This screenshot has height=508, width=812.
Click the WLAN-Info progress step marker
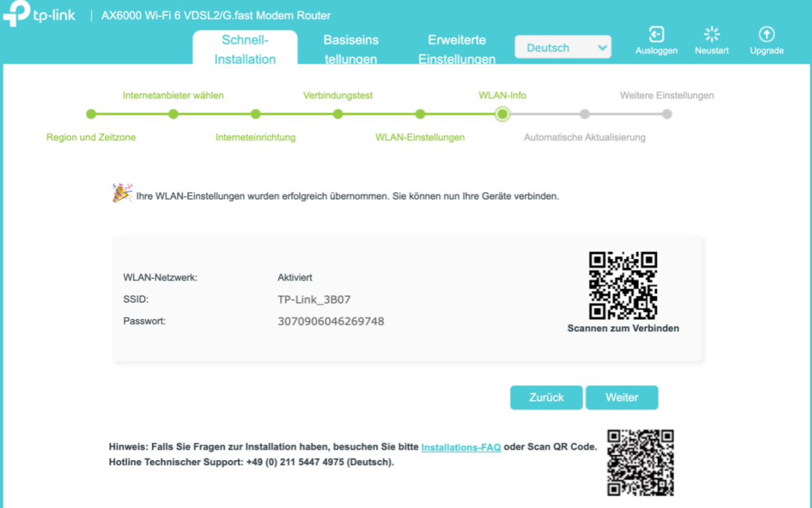tap(502, 113)
